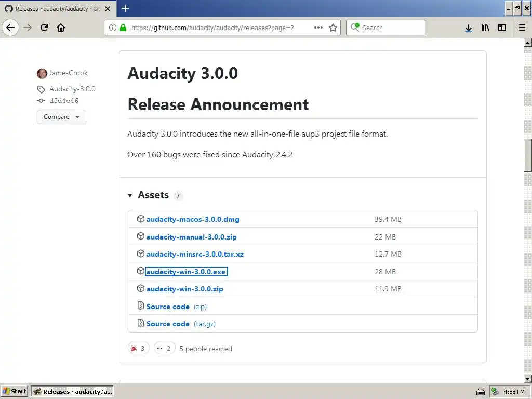Click zip file icon beside Source code (tar.gz)
Screen dimensions: 532x399
pyautogui.click(x=140, y=323)
